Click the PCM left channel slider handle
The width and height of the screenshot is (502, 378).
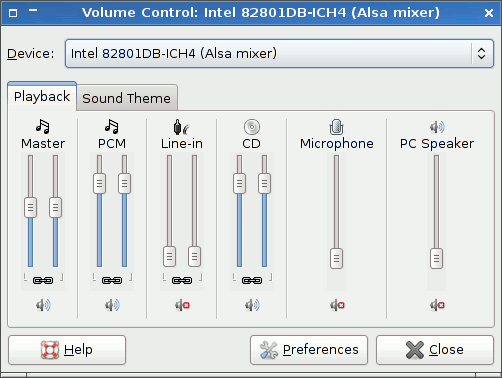click(x=99, y=183)
